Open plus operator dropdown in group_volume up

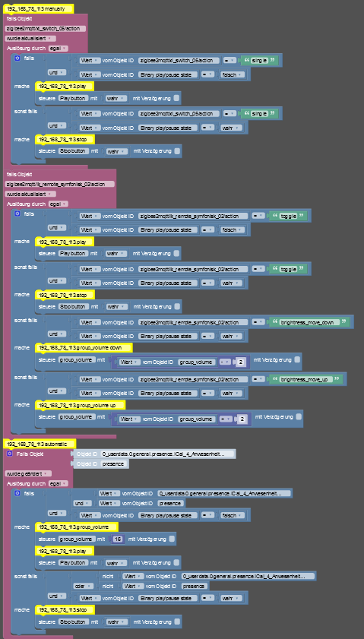[226, 419]
